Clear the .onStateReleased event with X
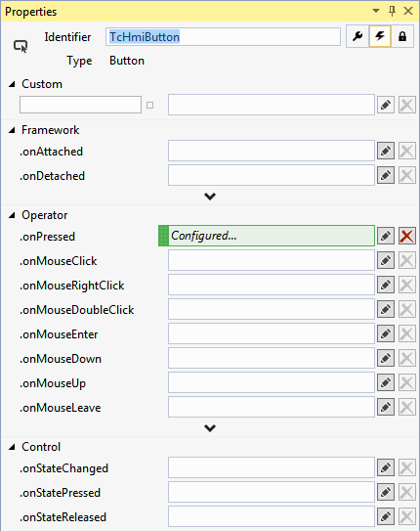The height and width of the screenshot is (531, 420). 406,516
